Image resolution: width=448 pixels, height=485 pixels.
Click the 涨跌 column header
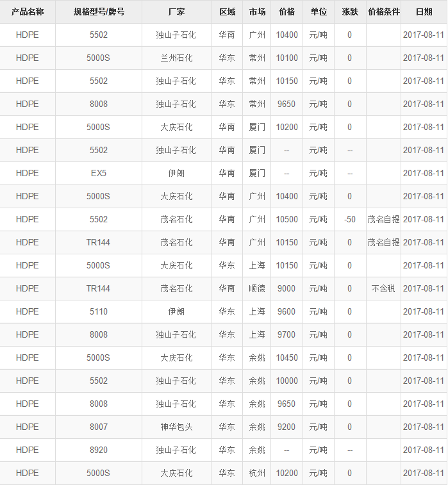click(350, 12)
